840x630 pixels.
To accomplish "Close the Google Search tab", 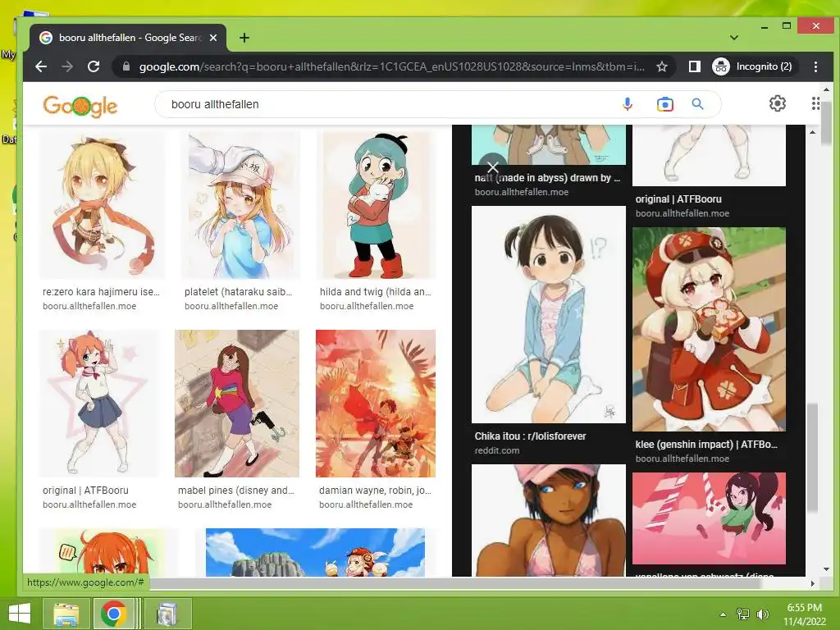I will [213, 38].
